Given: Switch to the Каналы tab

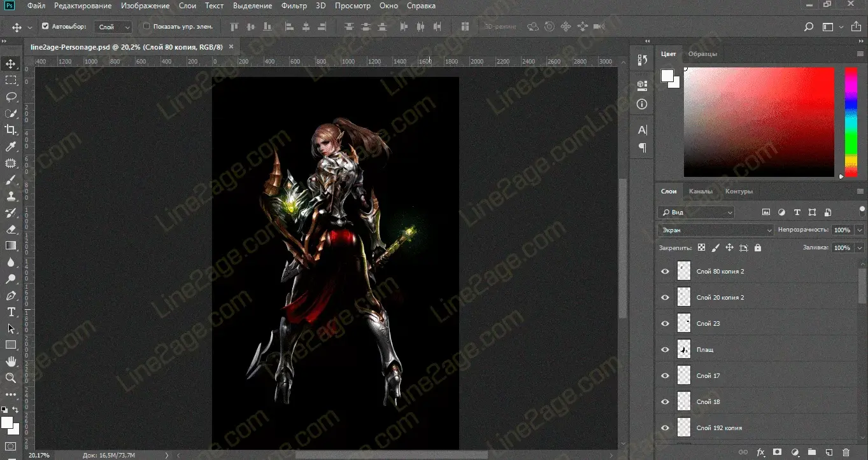Looking at the screenshot, I should [701, 192].
